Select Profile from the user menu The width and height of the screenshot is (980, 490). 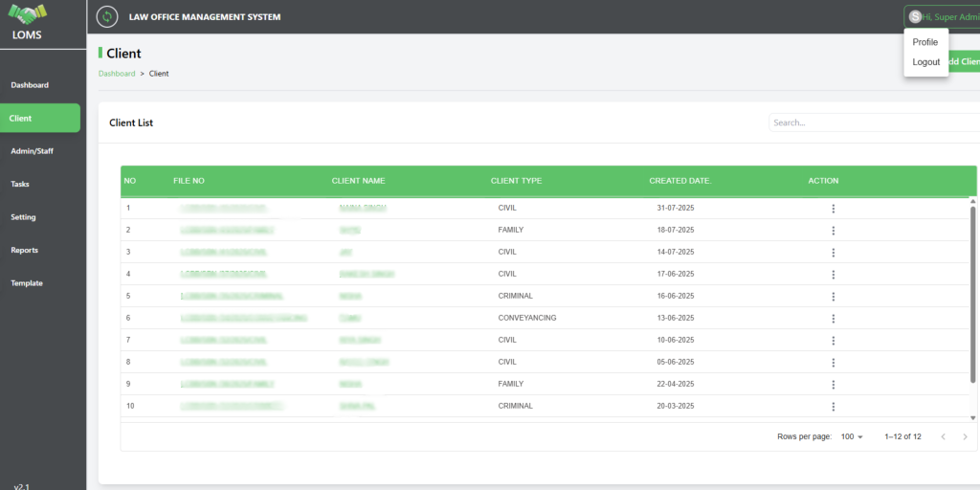[x=924, y=42]
